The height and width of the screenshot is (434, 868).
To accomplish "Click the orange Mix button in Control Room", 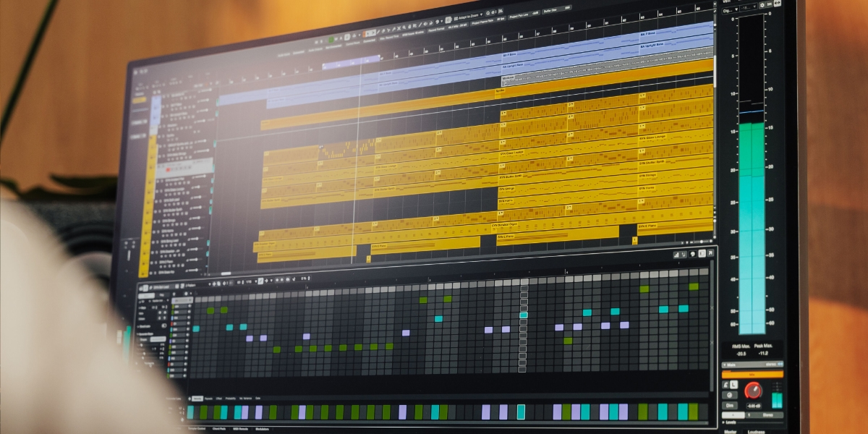I will (753, 375).
